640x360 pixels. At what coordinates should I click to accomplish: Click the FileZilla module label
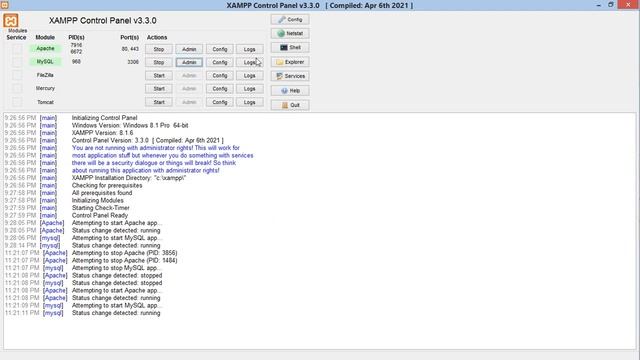[x=45, y=75]
